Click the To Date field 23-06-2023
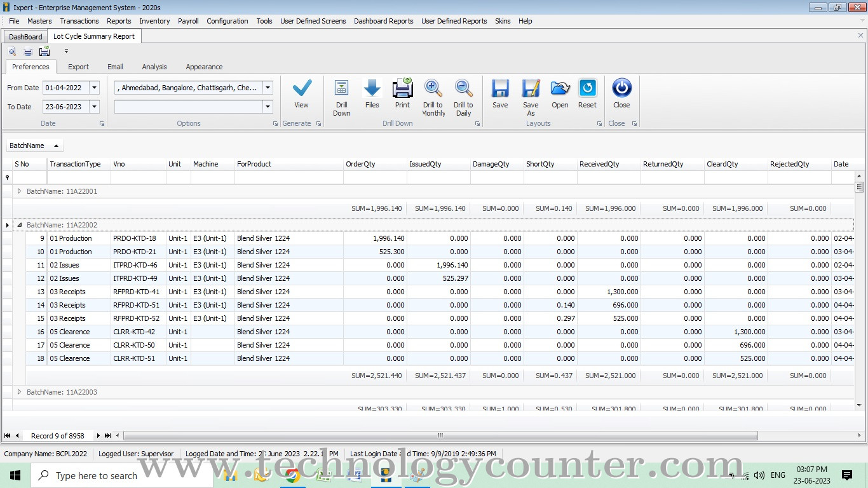 [66, 107]
